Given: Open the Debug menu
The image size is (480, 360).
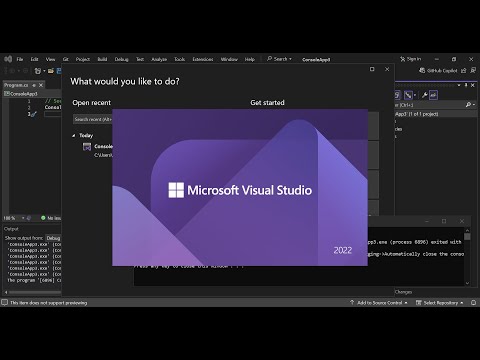Looking at the screenshot, I should [121, 59].
